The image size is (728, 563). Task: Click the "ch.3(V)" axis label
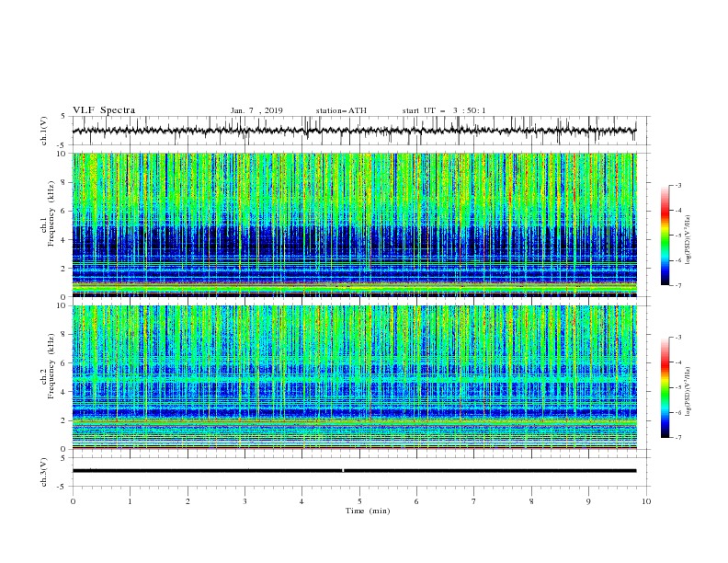[44, 472]
